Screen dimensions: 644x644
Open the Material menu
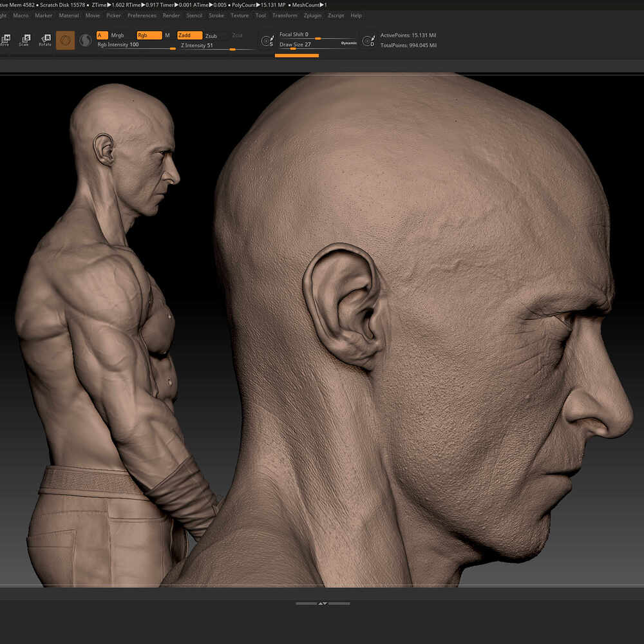[x=69, y=15]
